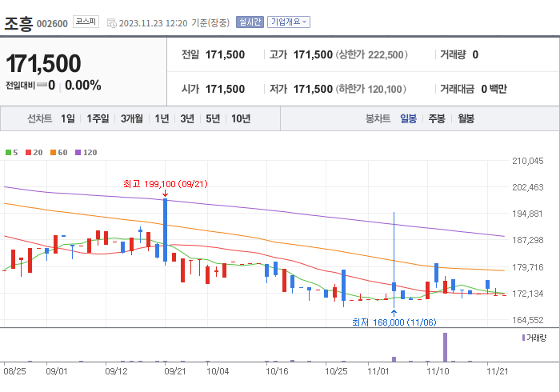Viewport: 560px width, 392px height.
Task: Click the 210,045 y-axis label
Action: [x=528, y=161]
